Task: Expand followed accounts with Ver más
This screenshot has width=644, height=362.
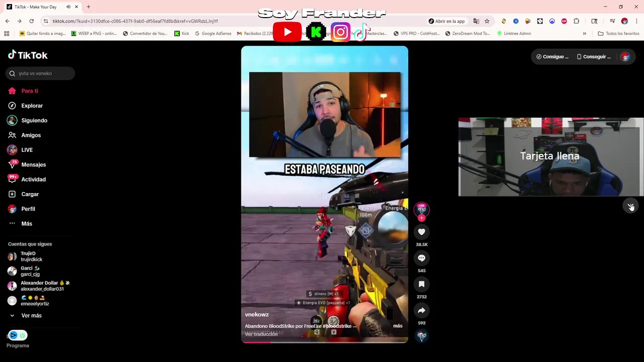Action: pos(26,316)
